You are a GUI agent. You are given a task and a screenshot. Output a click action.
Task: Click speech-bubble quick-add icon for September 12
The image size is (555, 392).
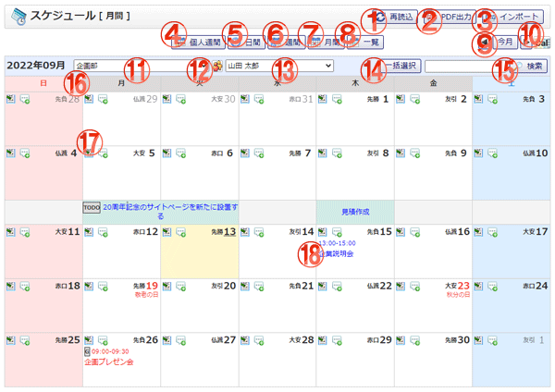tap(103, 232)
